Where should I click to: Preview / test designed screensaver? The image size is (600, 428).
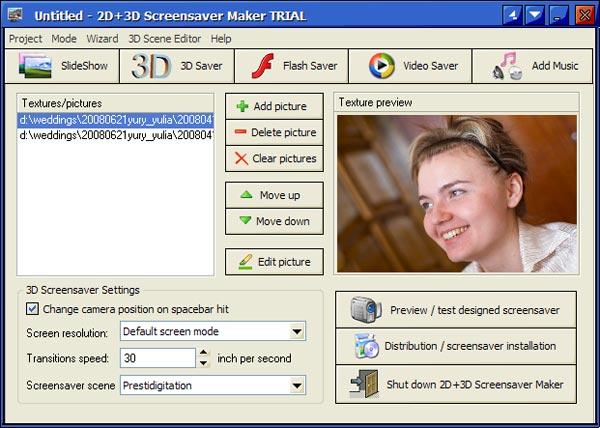pos(456,309)
